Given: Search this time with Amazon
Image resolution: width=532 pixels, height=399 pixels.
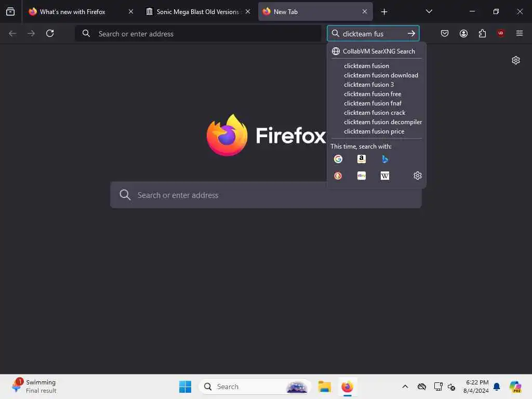Looking at the screenshot, I should click(x=362, y=159).
